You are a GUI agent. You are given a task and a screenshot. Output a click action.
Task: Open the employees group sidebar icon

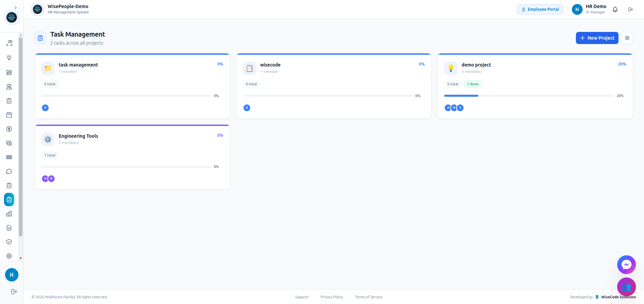(x=9, y=87)
